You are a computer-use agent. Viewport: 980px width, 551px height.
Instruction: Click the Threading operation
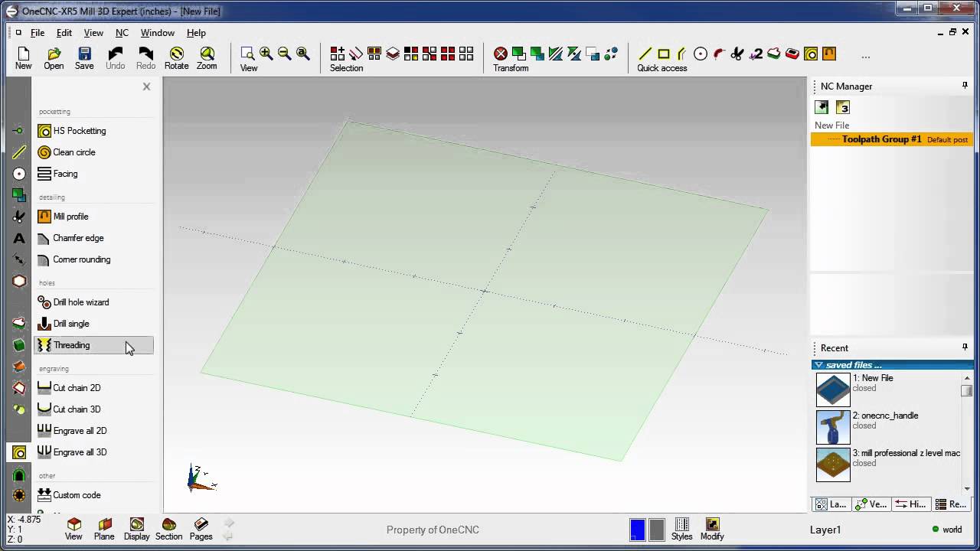(93, 345)
